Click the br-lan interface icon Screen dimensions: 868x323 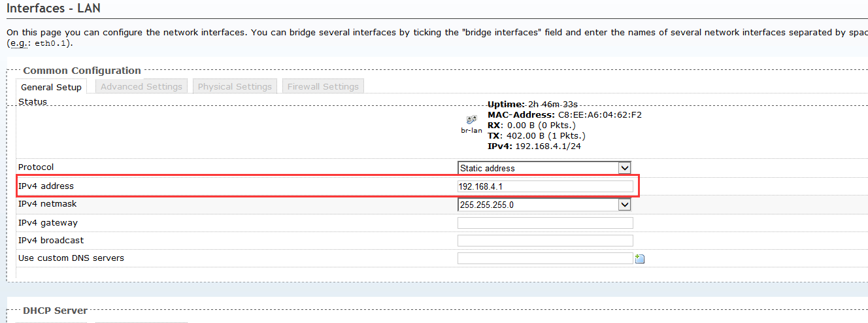click(x=471, y=120)
